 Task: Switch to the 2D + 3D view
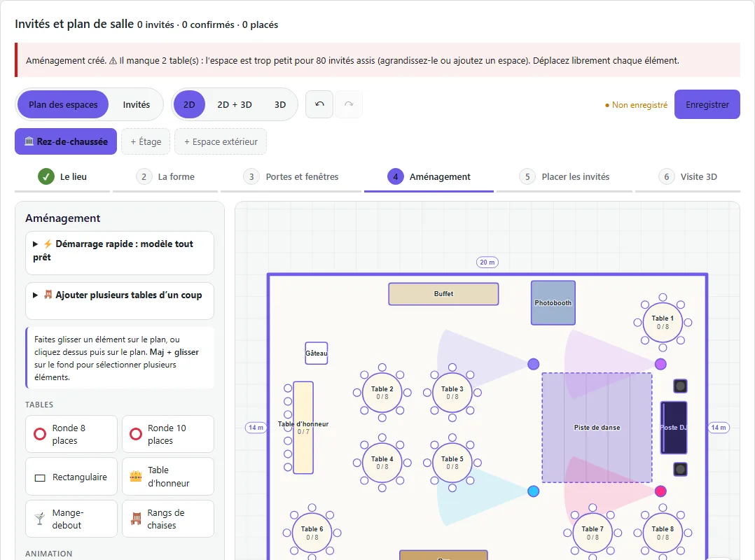coord(235,104)
